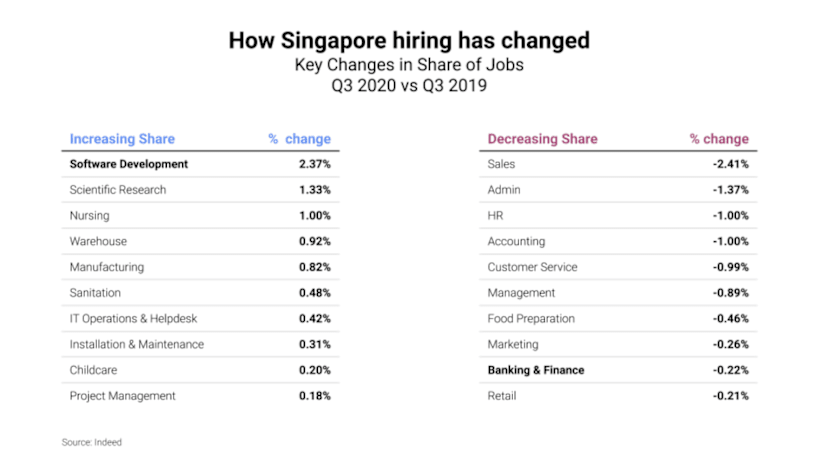Select IT Operations & Helpdesk row

coord(135,318)
